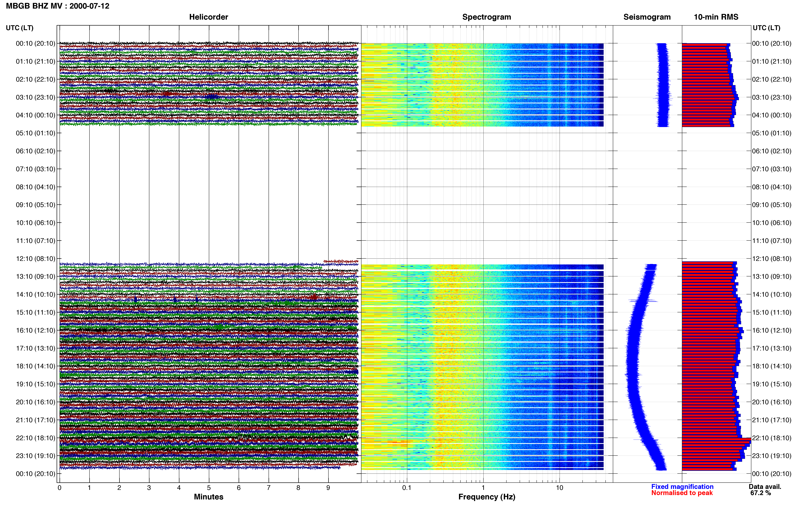Click the minute tick label '5'

pyautogui.click(x=209, y=488)
